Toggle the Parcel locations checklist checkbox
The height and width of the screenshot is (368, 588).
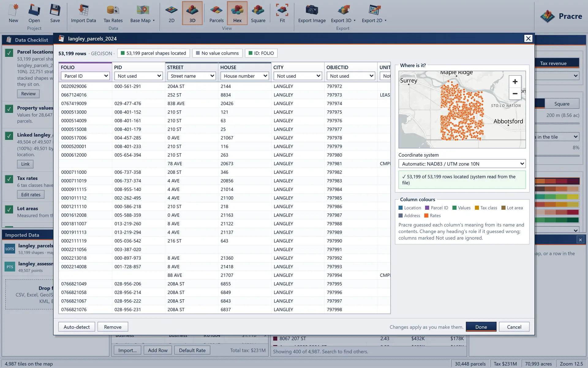[x=9, y=53]
